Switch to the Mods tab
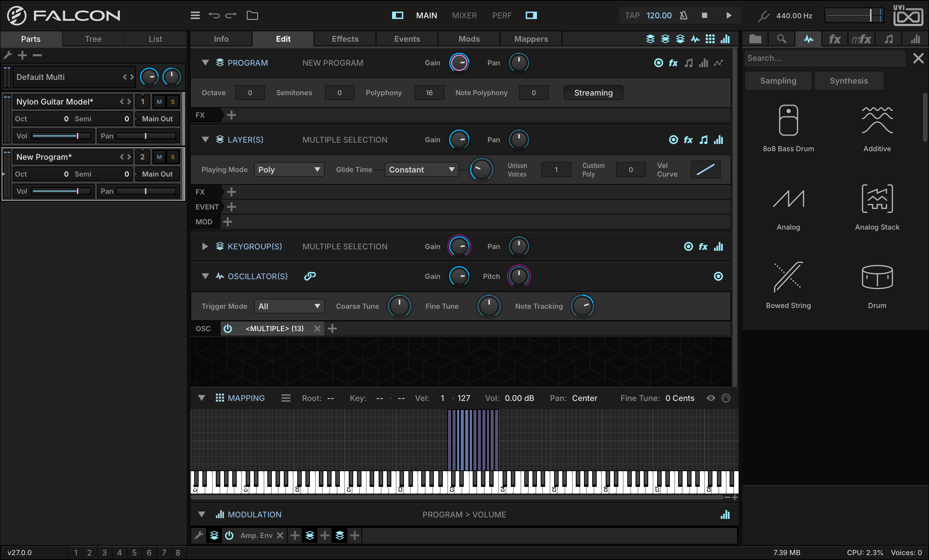 [x=469, y=39]
